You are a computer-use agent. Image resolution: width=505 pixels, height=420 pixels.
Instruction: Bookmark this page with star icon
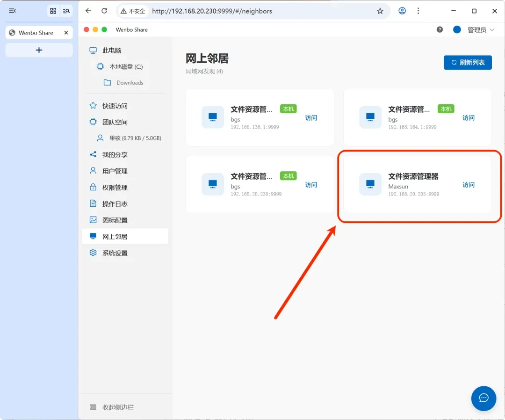tap(380, 11)
